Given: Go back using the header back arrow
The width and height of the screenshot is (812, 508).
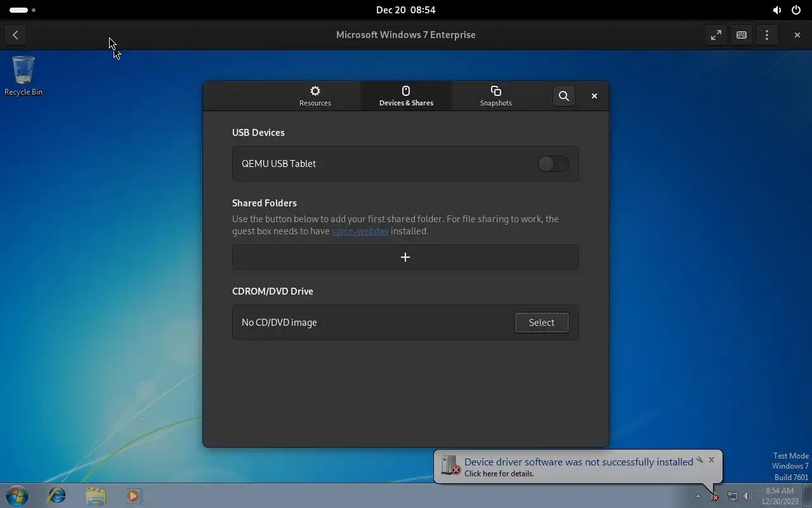Looking at the screenshot, I should (x=15, y=35).
